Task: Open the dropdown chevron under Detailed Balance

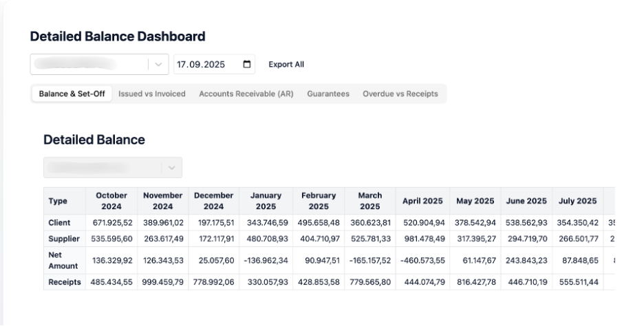Action: (171, 168)
